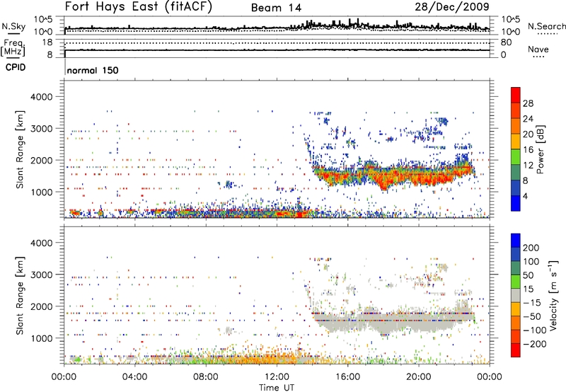Select the 'CPID' row label
This screenshot has height=392, width=566.
click(16, 67)
